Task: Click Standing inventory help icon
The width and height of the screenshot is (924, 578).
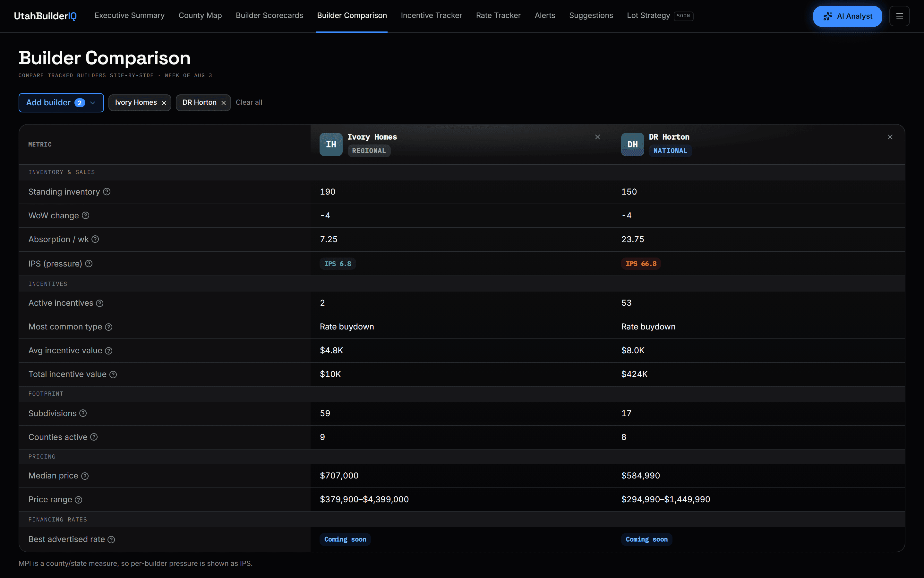Action: click(x=107, y=191)
